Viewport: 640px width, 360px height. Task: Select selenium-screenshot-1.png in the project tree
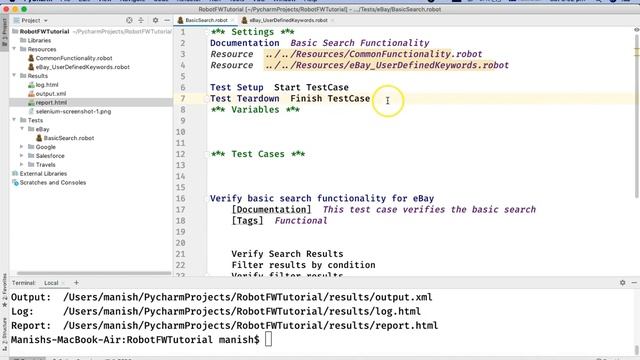(x=73, y=111)
